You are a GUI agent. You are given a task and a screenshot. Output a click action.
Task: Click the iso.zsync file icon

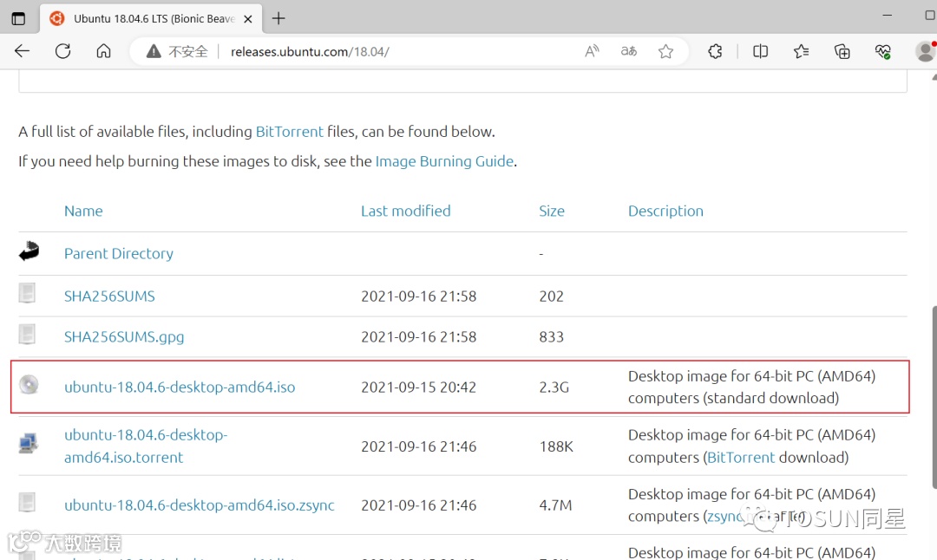27,502
